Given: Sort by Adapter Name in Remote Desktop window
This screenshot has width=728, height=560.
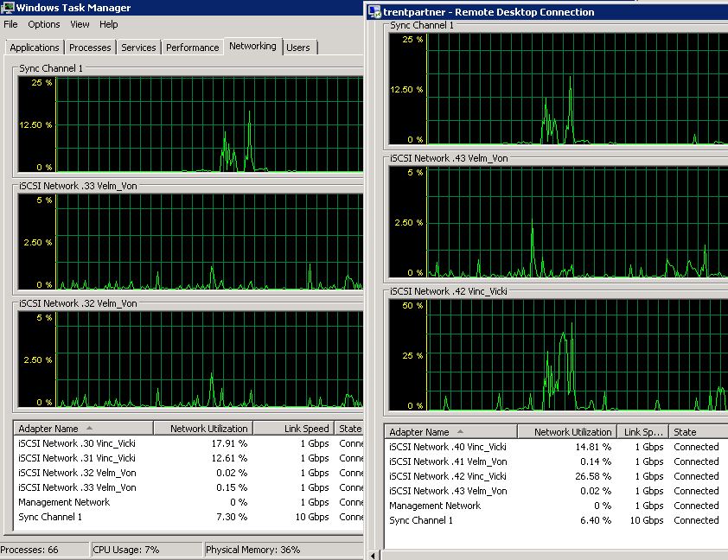Looking at the screenshot, I should click(450, 432).
